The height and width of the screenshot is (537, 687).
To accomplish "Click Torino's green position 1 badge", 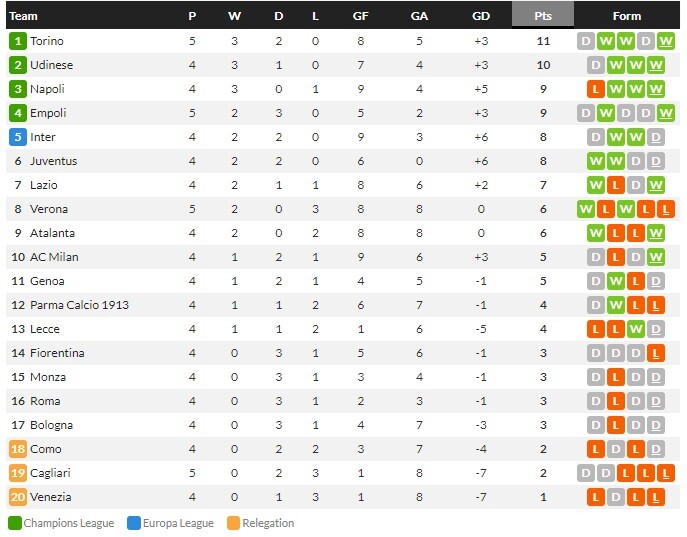I will 17,41.
